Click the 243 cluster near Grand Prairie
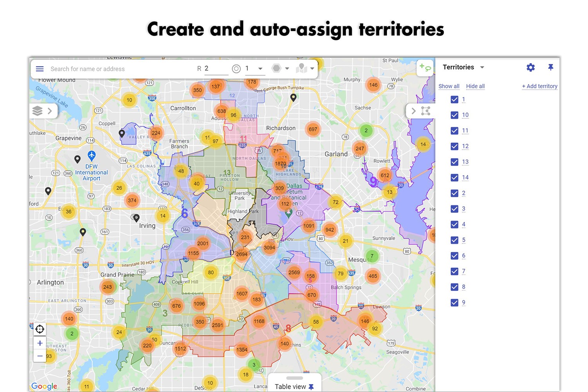 [107, 287]
